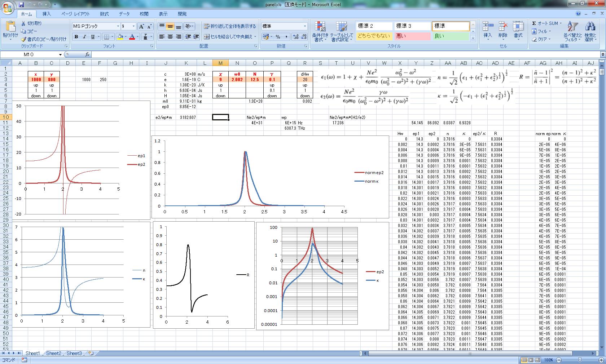The width and height of the screenshot is (606, 364).
Task: Toggle Bold formatting
Action: (x=76, y=37)
